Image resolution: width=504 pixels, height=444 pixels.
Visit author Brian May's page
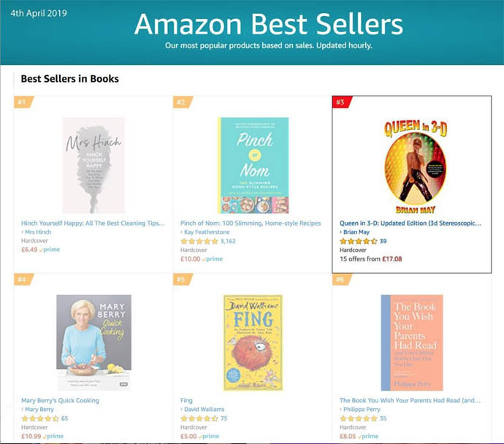[x=358, y=231]
